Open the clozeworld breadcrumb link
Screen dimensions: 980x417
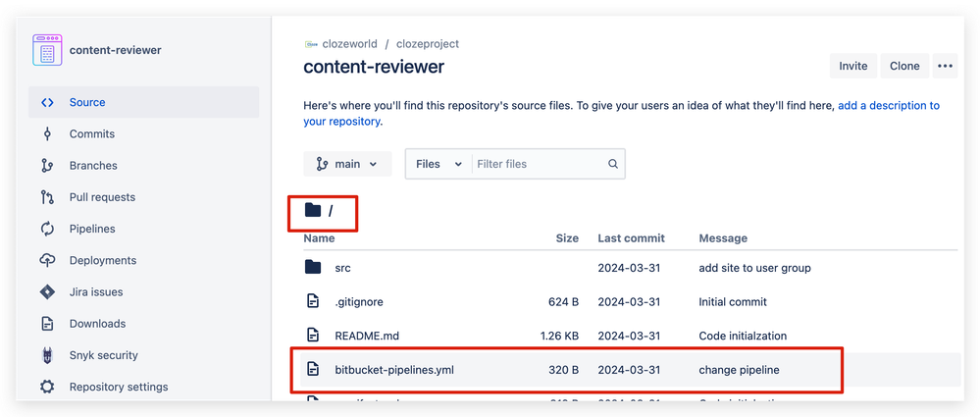(349, 44)
